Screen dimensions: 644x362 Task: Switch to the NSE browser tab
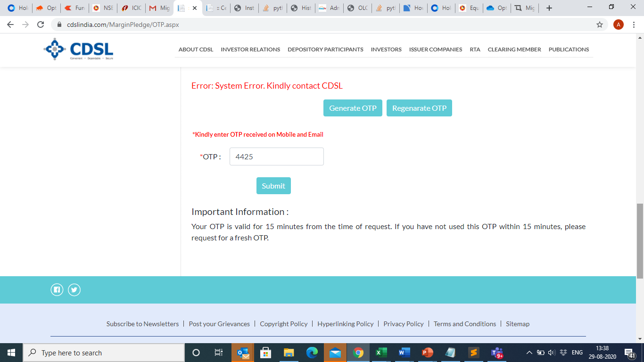click(x=103, y=8)
